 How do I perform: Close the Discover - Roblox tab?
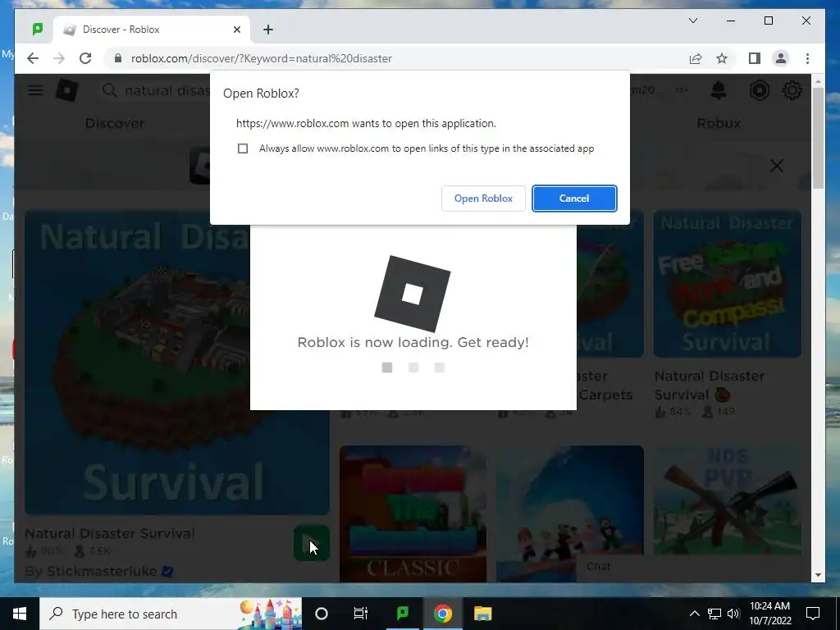click(x=237, y=30)
